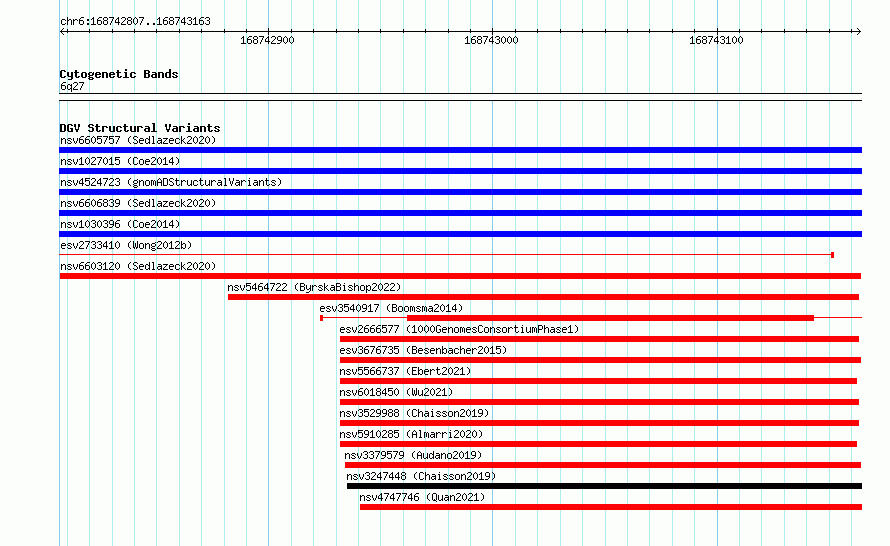
Task: Click the left arrow end of the ruler
Action: pos(62,32)
